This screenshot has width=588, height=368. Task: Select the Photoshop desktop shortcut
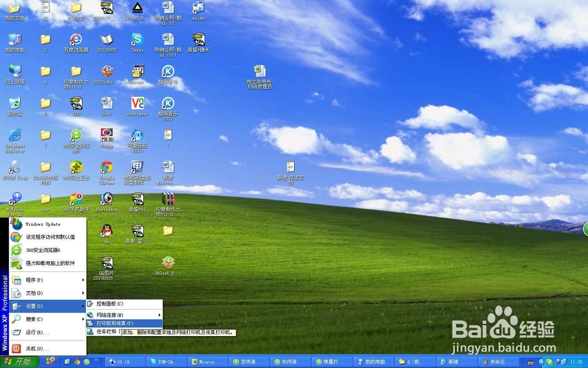107,202
